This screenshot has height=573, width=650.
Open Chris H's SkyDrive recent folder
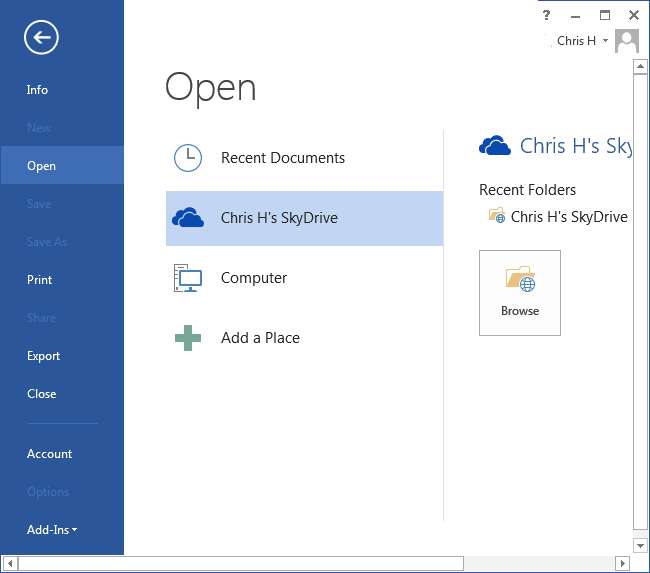[568, 217]
